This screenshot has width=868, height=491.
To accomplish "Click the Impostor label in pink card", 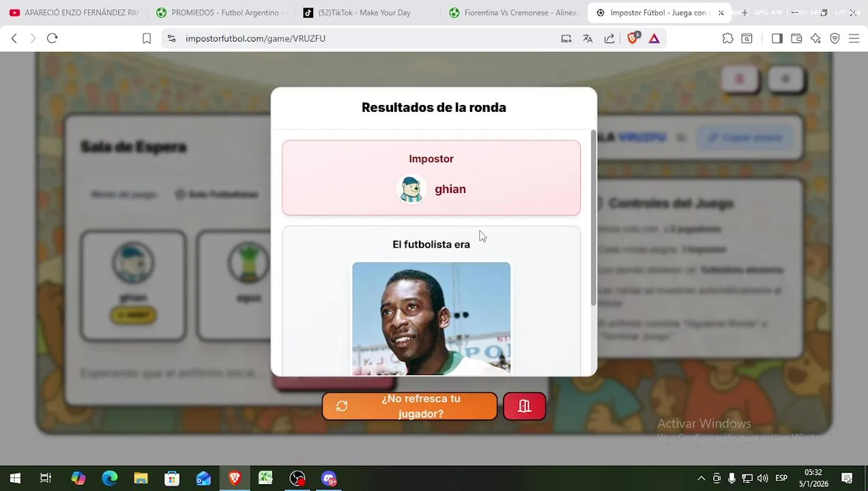I will coord(431,159).
